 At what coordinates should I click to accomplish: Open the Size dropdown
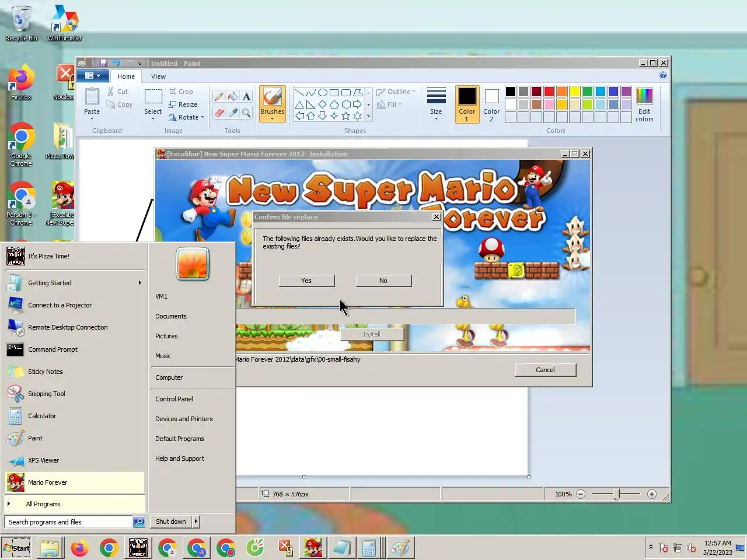[x=436, y=105]
